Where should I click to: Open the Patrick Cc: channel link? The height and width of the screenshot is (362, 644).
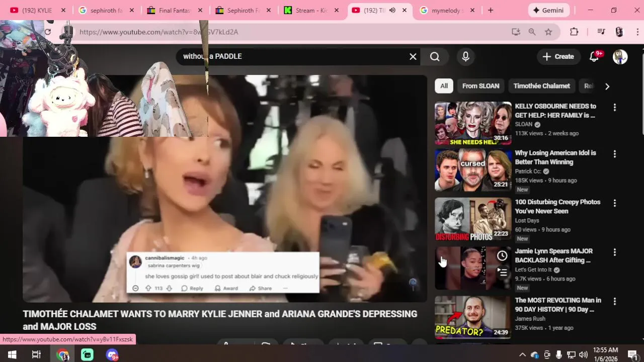528,171
